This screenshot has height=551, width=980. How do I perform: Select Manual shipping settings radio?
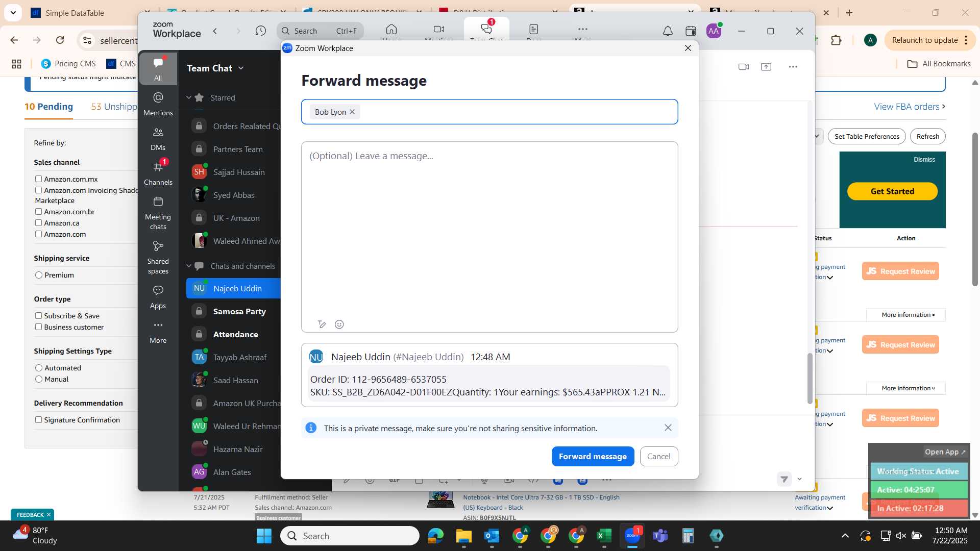39,379
